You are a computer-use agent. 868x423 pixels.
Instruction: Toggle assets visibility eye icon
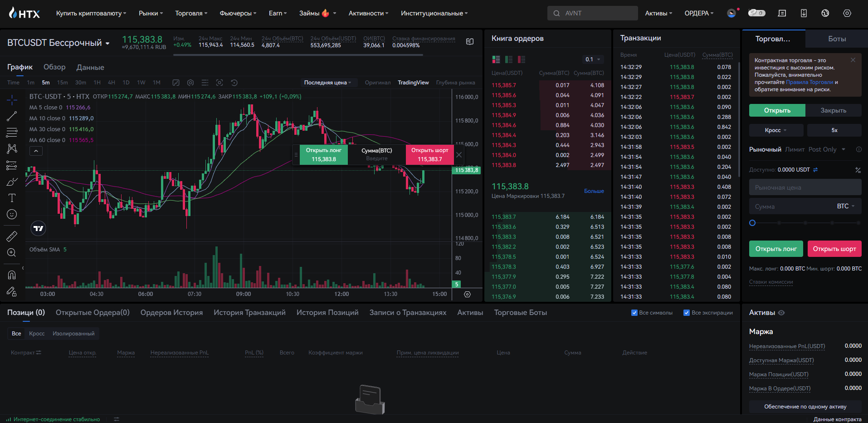[x=781, y=313]
